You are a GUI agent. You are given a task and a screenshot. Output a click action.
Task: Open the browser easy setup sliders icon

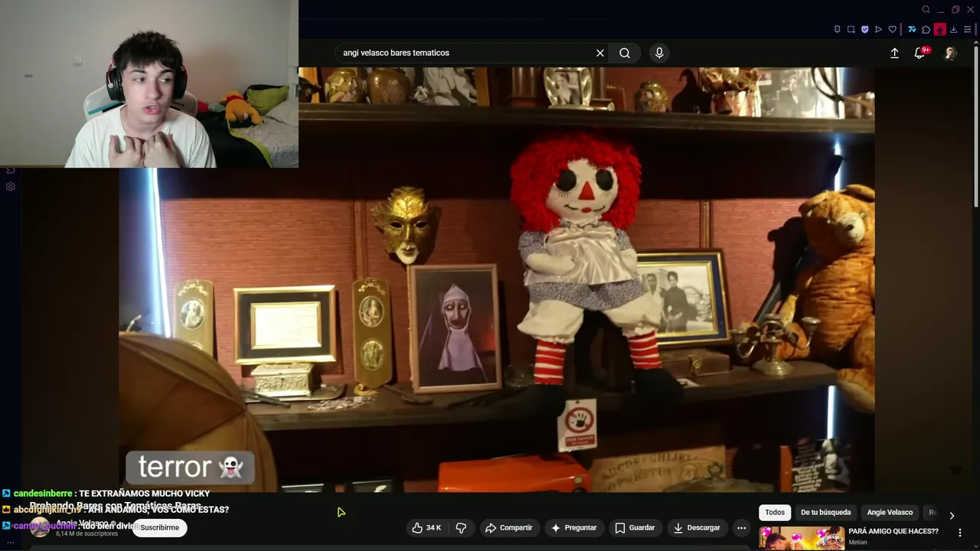pyautogui.click(x=967, y=30)
